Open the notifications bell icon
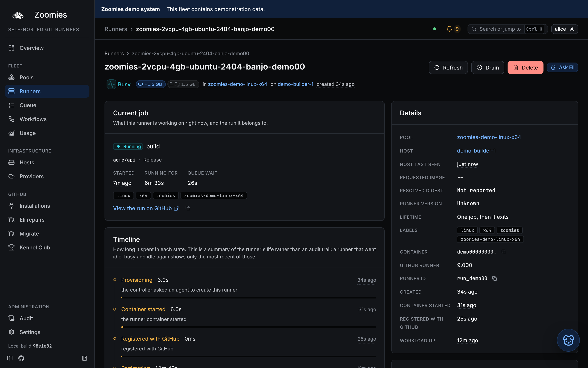 click(449, 29)
